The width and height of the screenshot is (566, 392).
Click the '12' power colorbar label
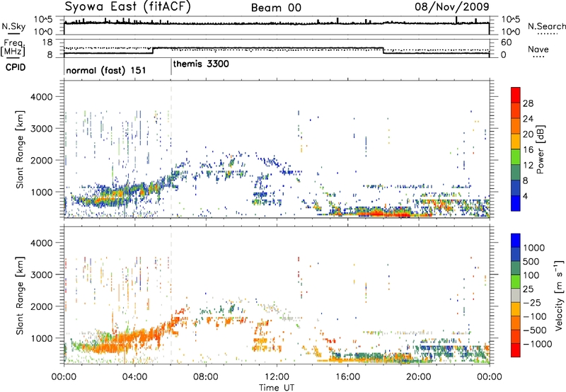point(528,166)
